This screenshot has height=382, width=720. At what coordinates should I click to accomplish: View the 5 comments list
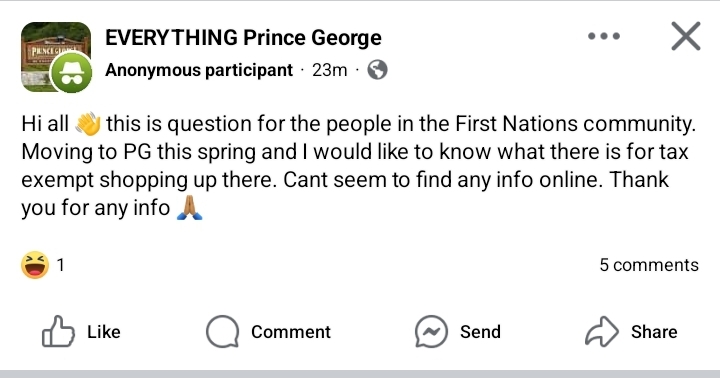point(649,265)
